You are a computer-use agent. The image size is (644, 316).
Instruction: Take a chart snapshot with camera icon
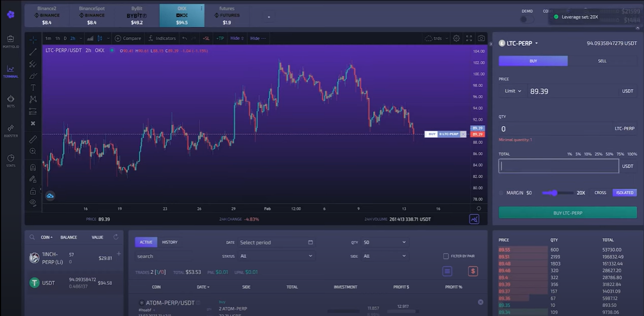click(x=481, y=38)
